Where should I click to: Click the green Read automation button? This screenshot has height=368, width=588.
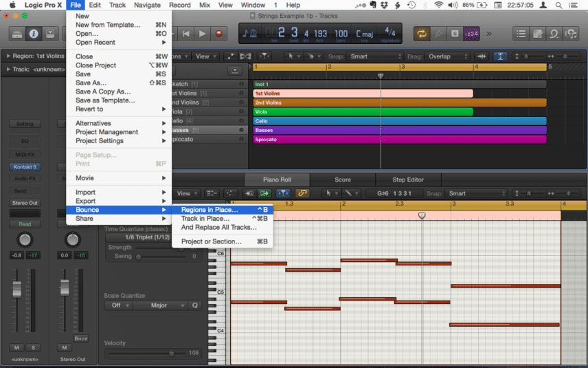25,224
